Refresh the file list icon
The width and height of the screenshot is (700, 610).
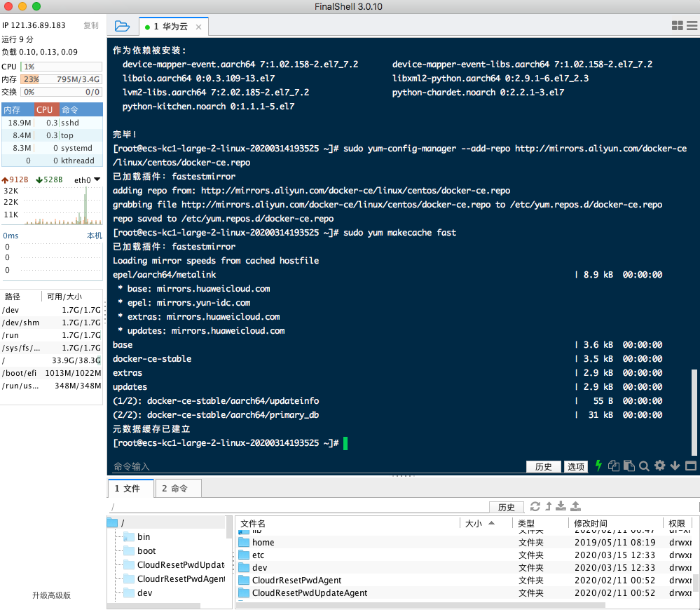point(535,506)
